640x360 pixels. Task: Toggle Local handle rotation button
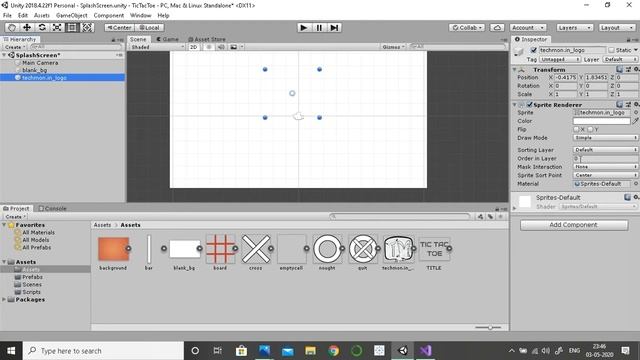pos(149,27)
